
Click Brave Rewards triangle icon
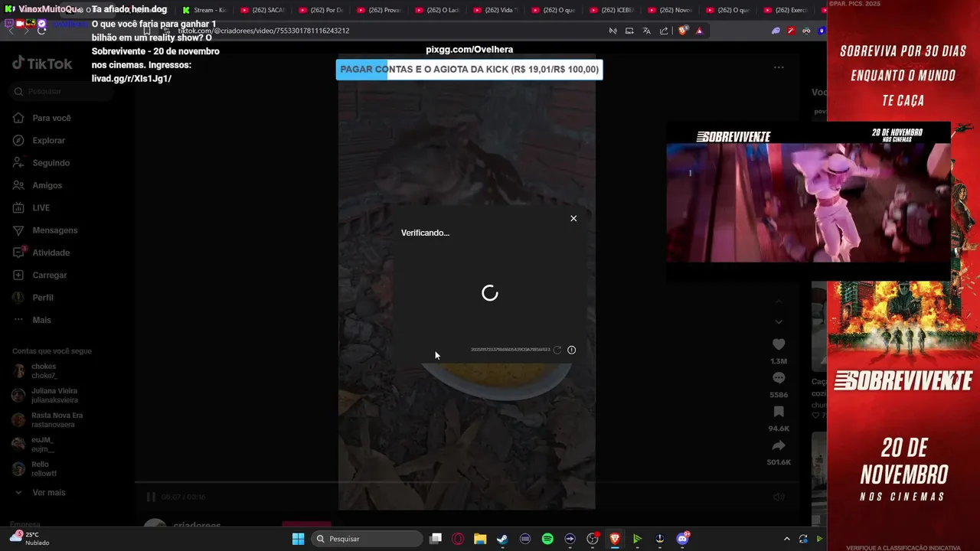[x=699, y=31]
